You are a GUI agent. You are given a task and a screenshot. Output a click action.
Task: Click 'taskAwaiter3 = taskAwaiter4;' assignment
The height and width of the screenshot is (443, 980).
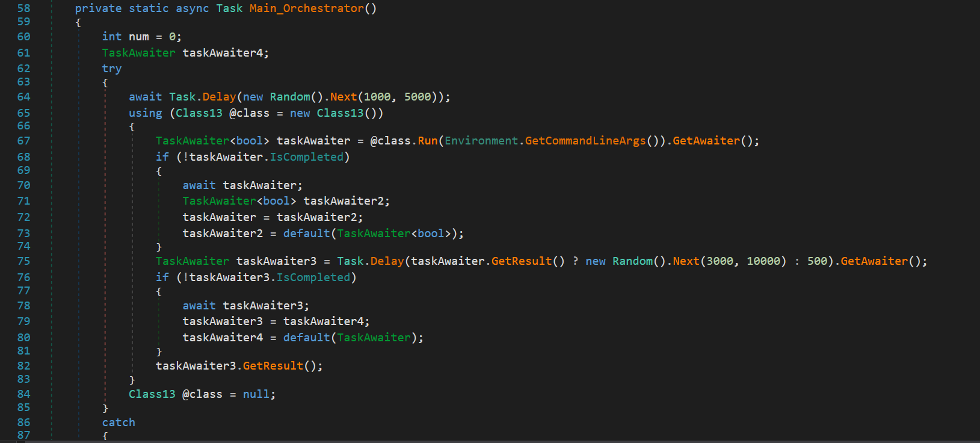(x=276, y=321)
